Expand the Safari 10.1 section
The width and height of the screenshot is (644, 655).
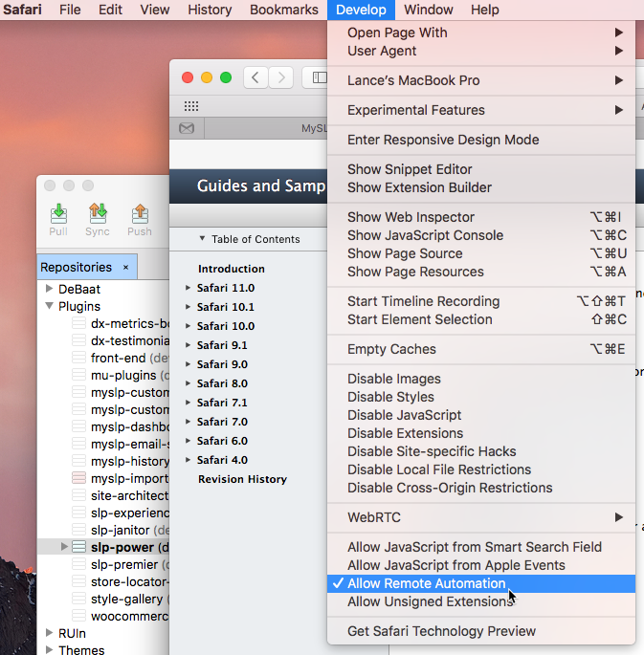188,307
